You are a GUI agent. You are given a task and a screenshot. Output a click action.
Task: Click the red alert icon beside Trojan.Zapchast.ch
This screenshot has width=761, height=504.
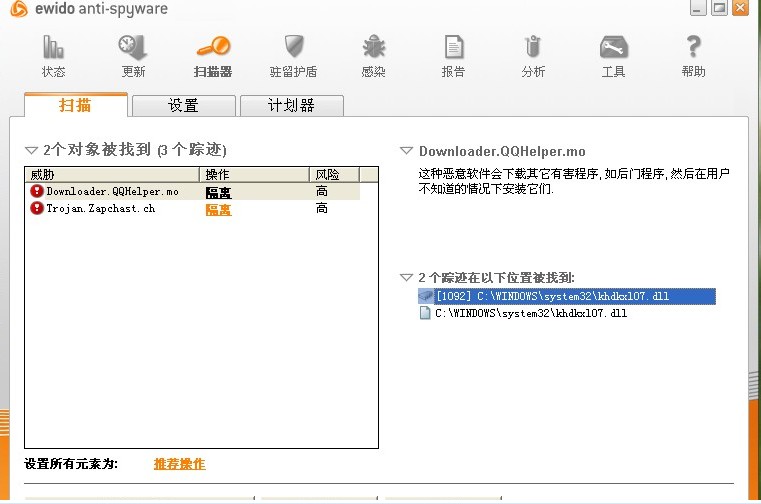coord(37,208)
